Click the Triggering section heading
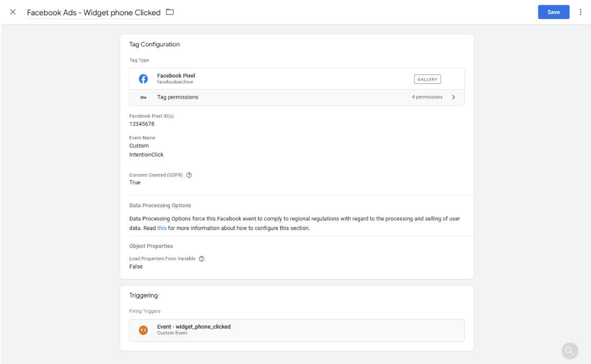591x364 pixels. coord(144,295)
